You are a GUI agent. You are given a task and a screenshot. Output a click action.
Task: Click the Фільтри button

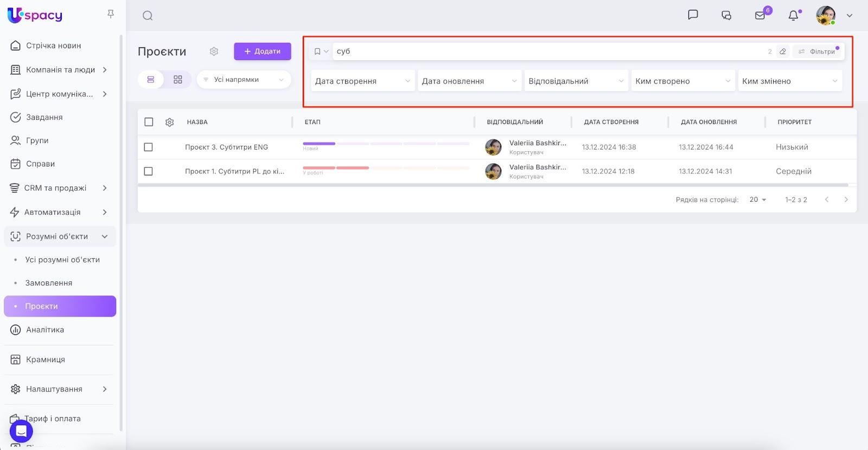tap(817, 52)
